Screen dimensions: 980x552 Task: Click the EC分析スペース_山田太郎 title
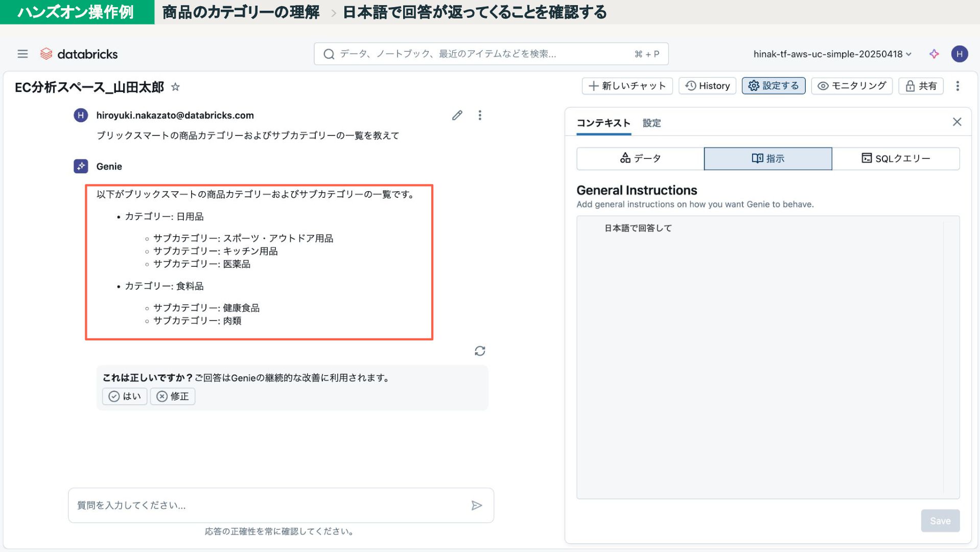89,87
